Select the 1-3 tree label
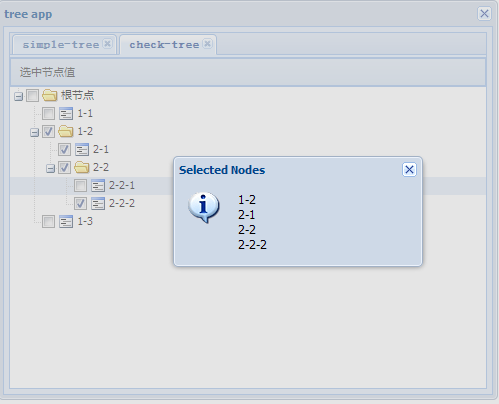The height and width of the screenshot is (404, 499). [85, 221]
